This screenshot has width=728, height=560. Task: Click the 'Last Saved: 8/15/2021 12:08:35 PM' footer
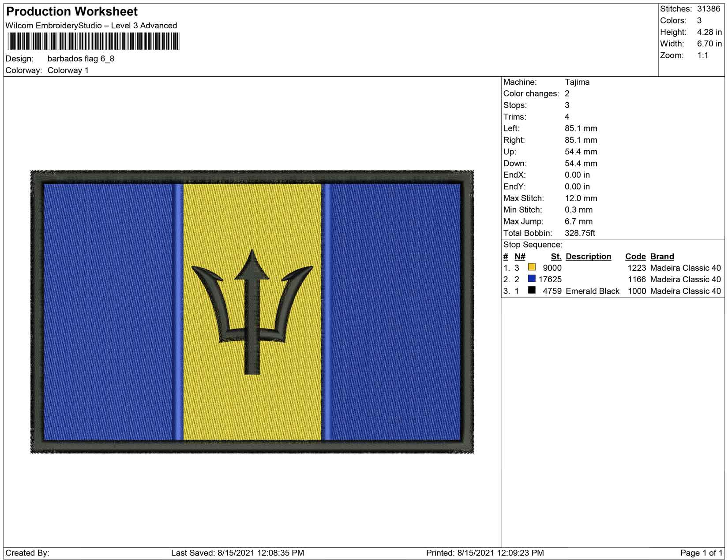click(x=237, y=553)
